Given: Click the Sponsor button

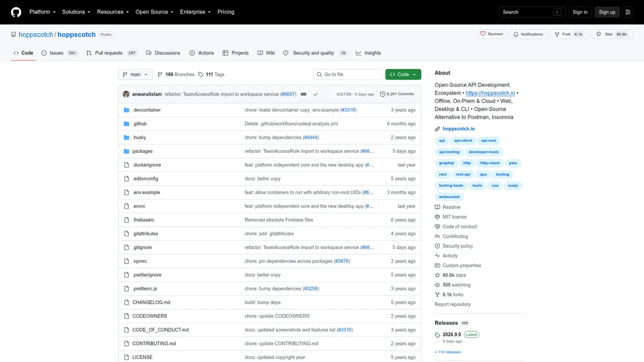Looking at the screenshot, I should (492, 34).
